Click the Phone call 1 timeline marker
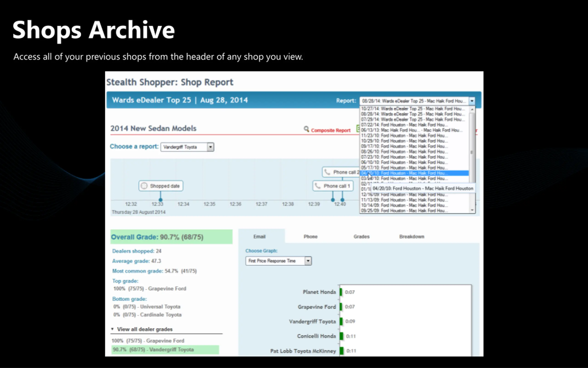 click(333, 186)
